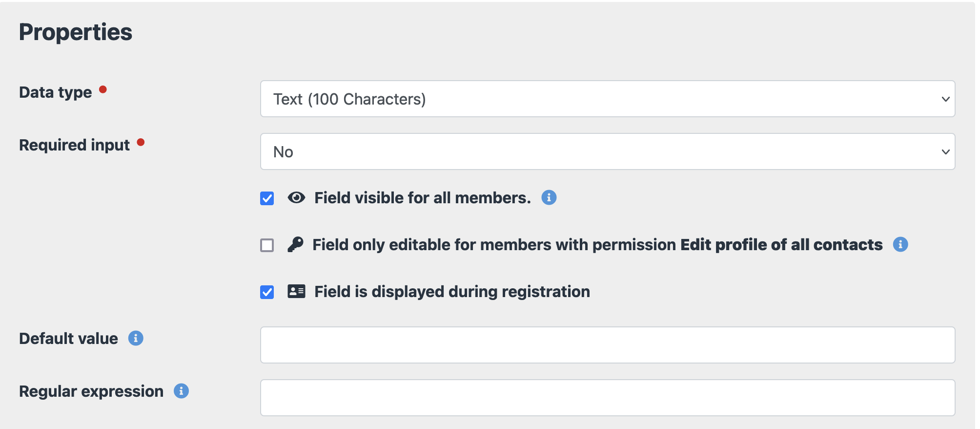Click the ID card registration icon

(296, 291)
